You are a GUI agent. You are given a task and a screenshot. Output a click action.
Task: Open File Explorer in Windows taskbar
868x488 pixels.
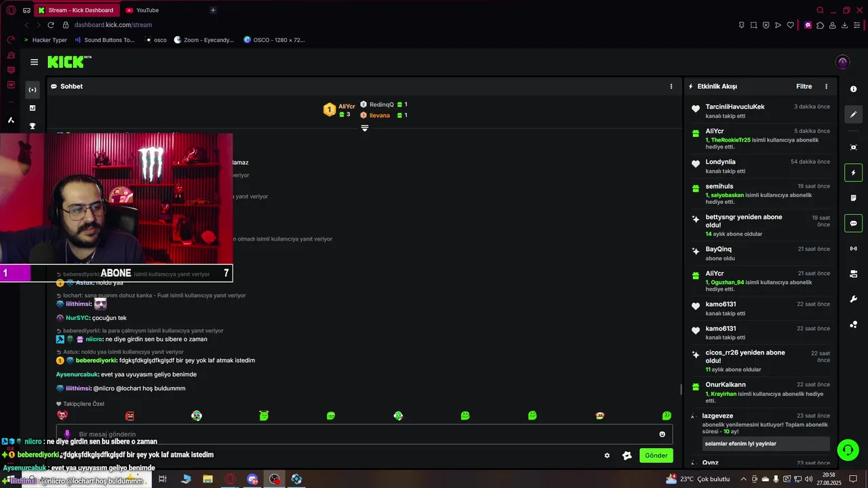[x=208, y=479]
